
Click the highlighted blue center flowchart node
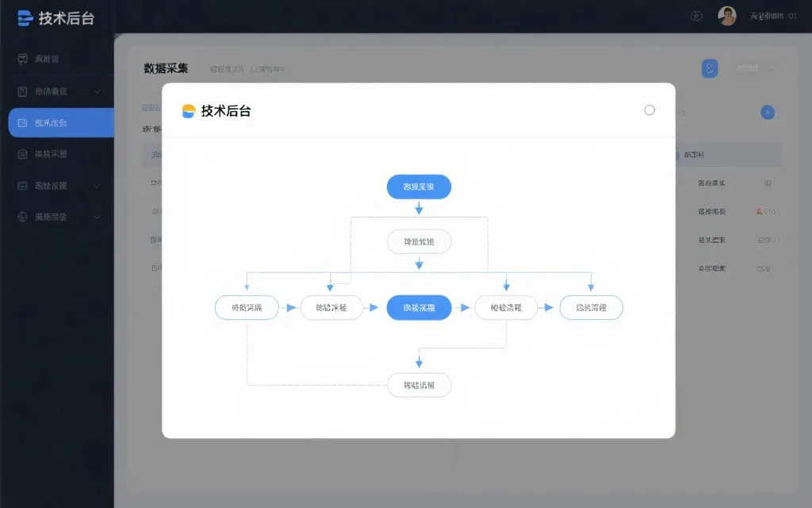[x=419, y=307]
